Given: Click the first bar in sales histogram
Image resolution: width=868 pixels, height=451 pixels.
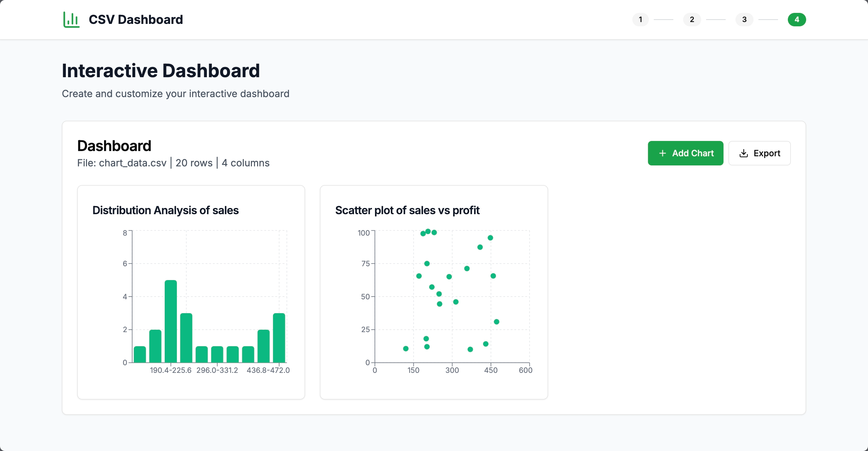Looking at the screenshot, I should [x=140, y=354].
